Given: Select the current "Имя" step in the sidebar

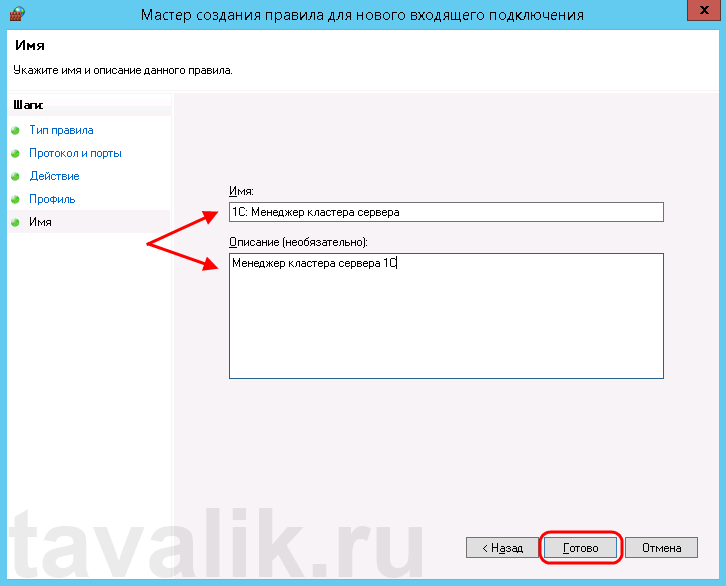Looking at the screenshot, I should (40, 222).
